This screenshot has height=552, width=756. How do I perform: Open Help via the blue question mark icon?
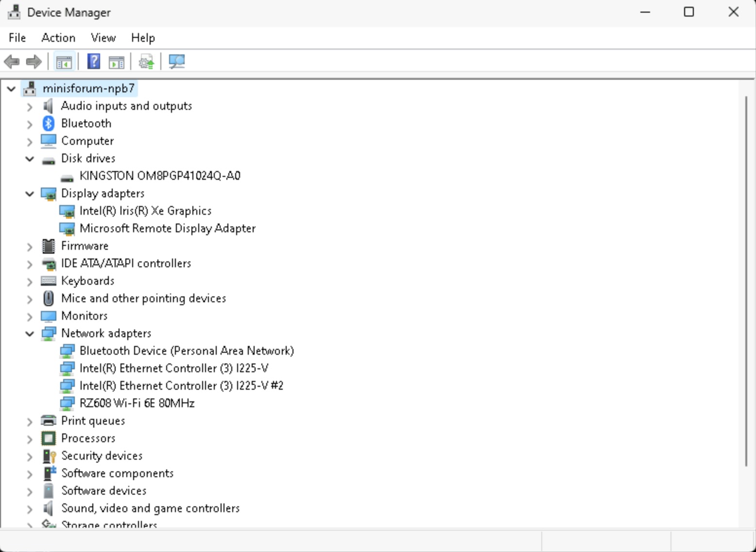(93, 62)
